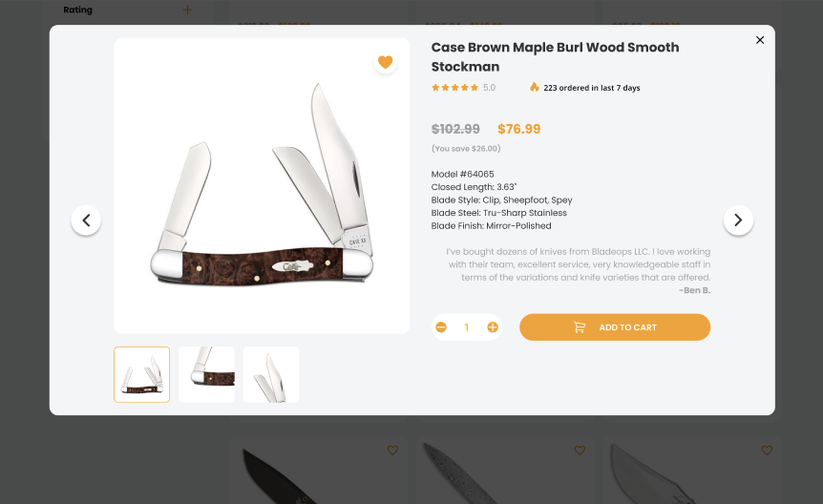Click the flame icon beside orders count
The height and width of the screenshot is (504, 823).
point(535,87)
